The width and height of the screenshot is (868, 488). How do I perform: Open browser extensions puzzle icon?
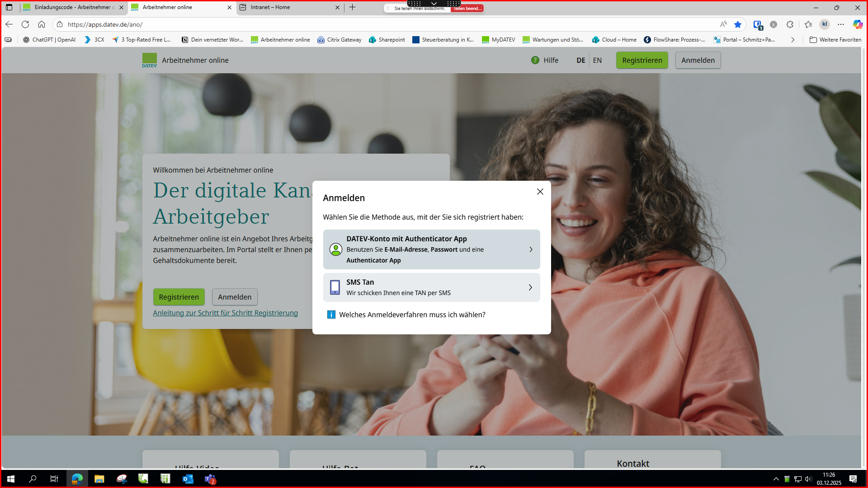coord(790,24)
